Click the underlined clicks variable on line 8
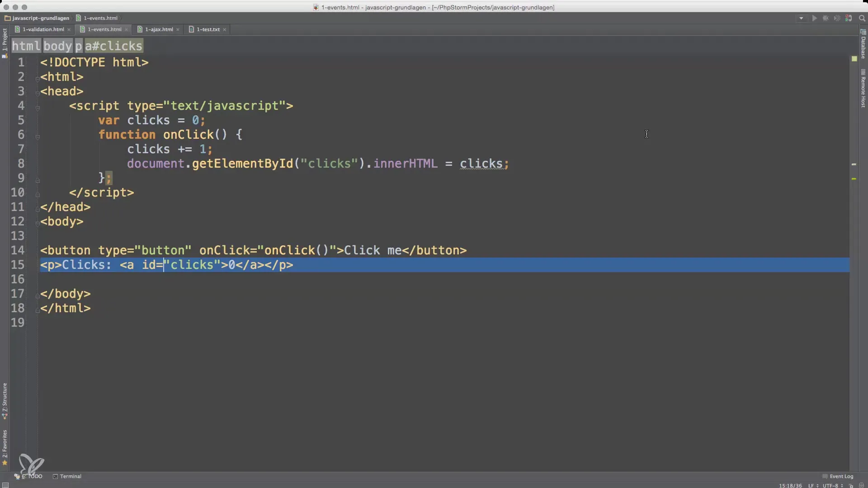This screenshot has width=868, height=488. pyautogui.click(x=481, y=164)
